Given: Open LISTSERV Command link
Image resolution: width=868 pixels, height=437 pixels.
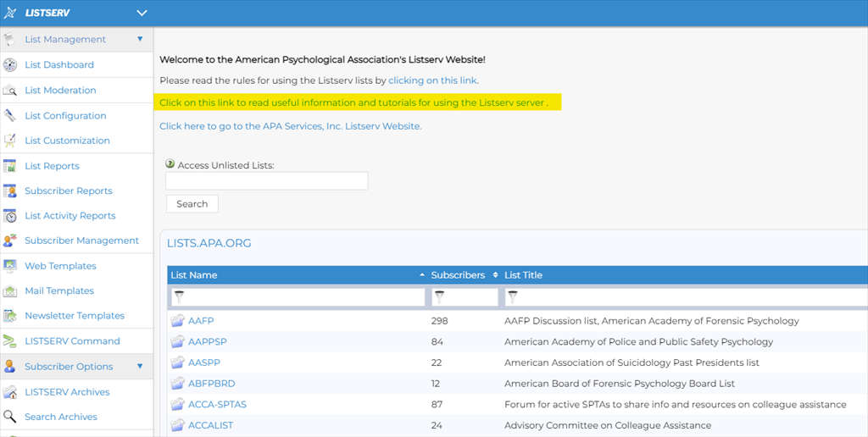Looking at the screenshot, I should pos(72,341).
